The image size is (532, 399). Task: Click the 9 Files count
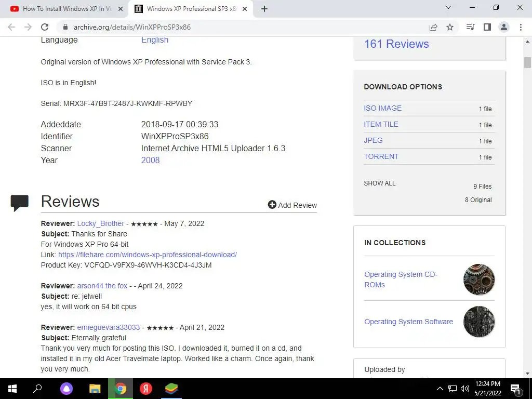pyautogui.click(x=483, y=187)
